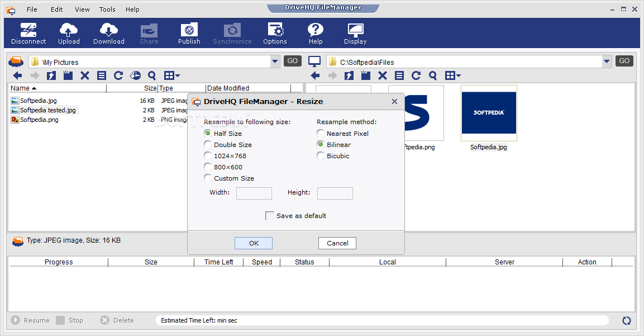Image resolution: width=644 pixels, height=336 pixels.
Task: Open properties list icon in remote pane
Action: pos(102,75)
